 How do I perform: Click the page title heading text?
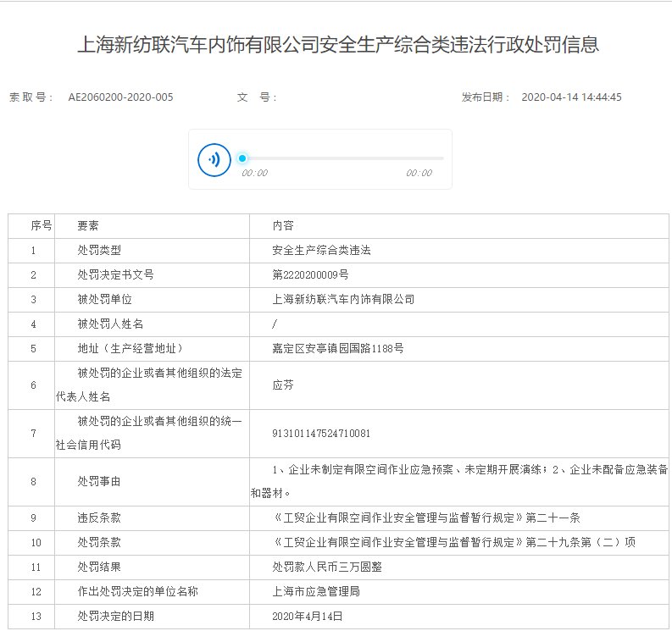pyautogui.click(x=338, y=45)
